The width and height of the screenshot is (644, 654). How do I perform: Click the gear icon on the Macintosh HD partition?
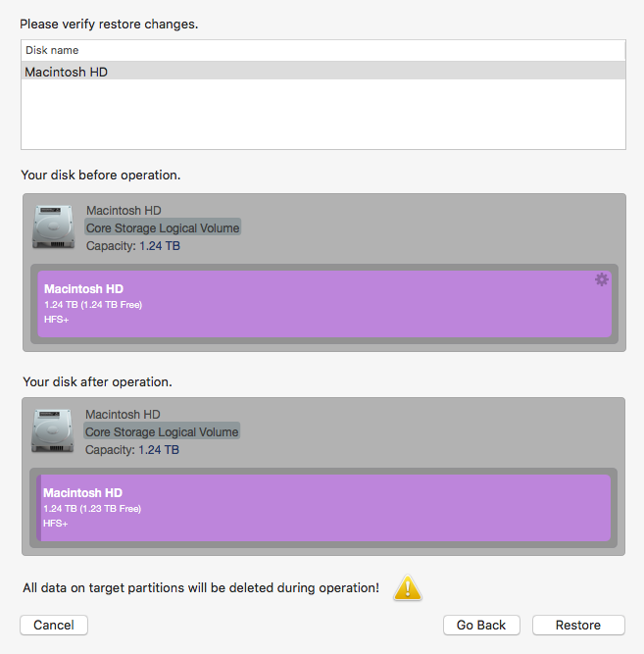click(602, 279)
